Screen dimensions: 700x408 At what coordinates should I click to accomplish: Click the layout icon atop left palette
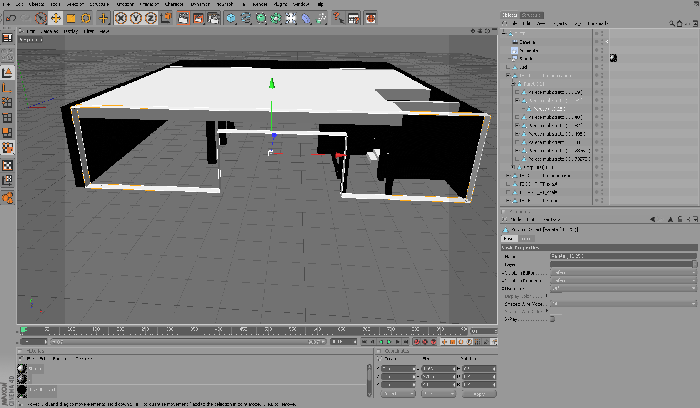[8, 38]
